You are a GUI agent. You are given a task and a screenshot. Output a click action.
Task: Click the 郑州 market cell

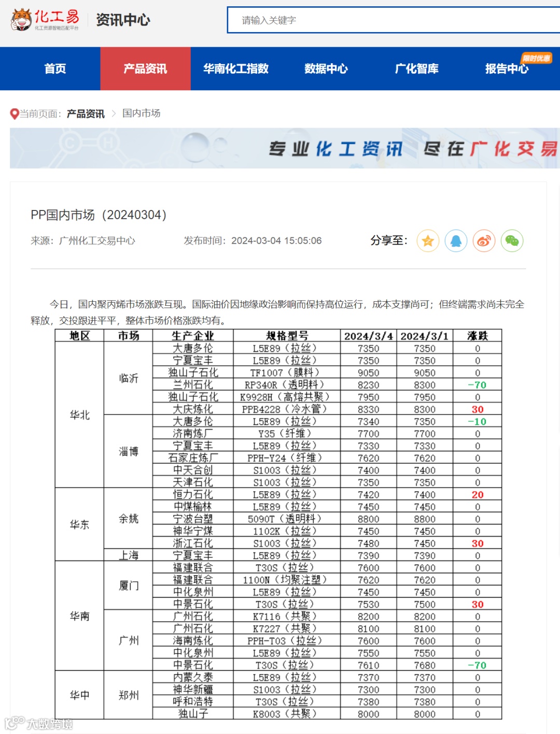pyautogui.click(x=129, y=695)
